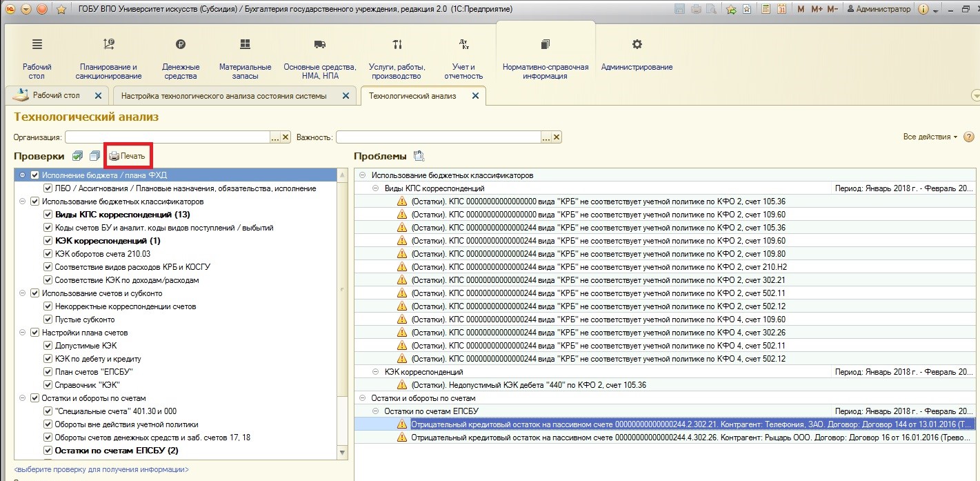Collapse the Настройки плана счетов group
This screenshot has height=481, width=980.
pos(23,333)
